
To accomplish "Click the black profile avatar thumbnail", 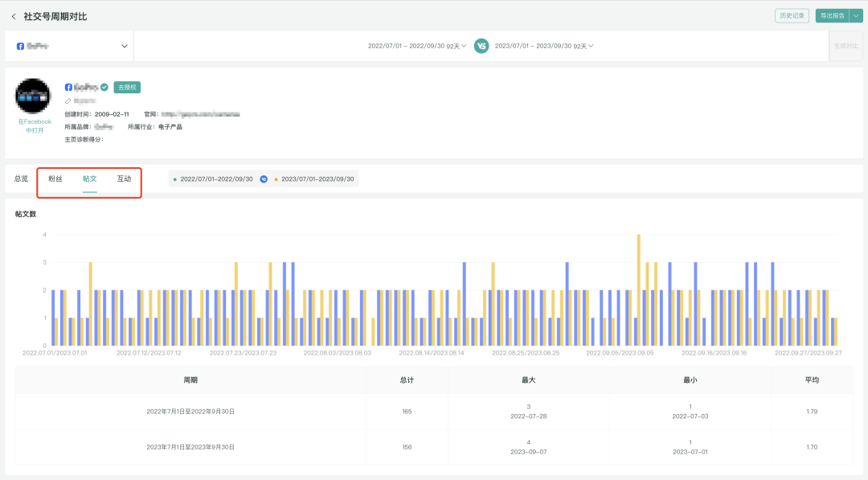I will [x=33, y=96].
